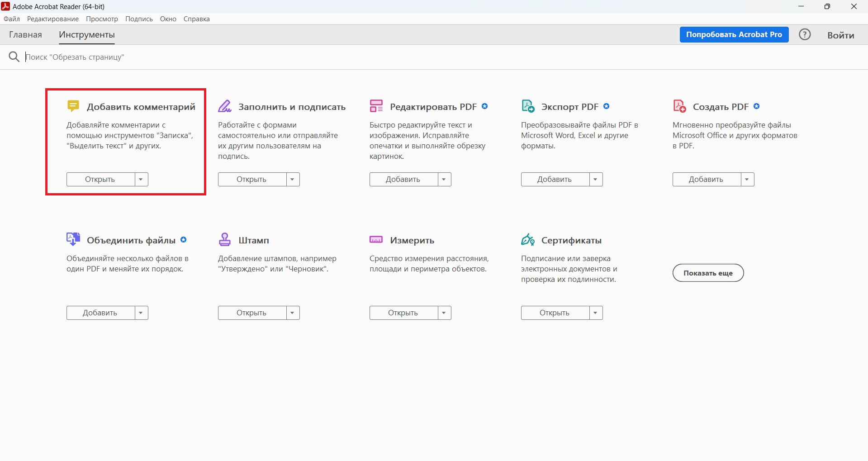Click the blue Pro badge next to Объединить файлы
Image resolution: width=868 pixels, height=461 pixels.
[184, 240]
